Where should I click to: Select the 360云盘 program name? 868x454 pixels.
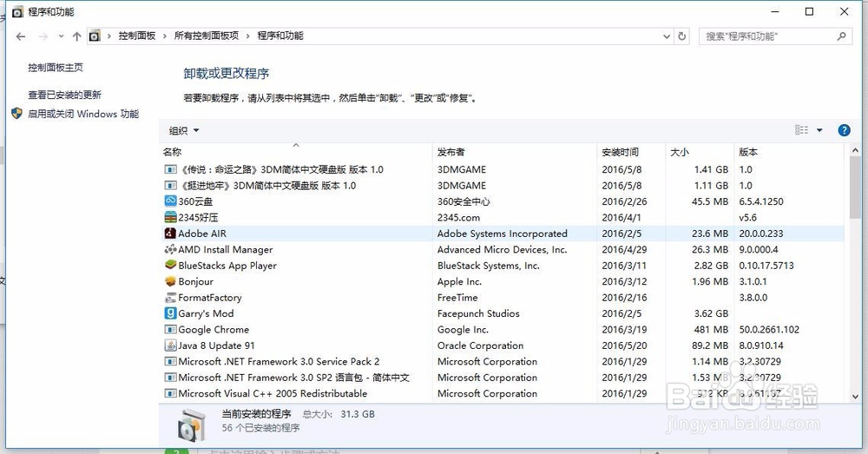point(195,201)
